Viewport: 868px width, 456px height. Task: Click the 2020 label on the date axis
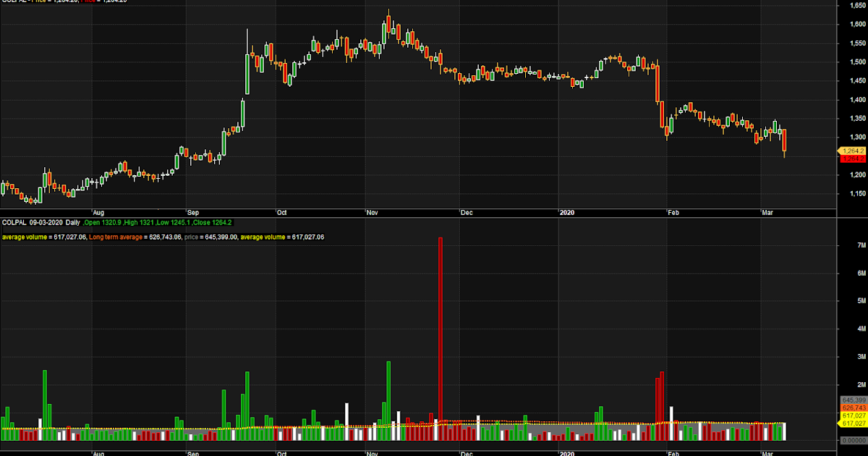566,213
